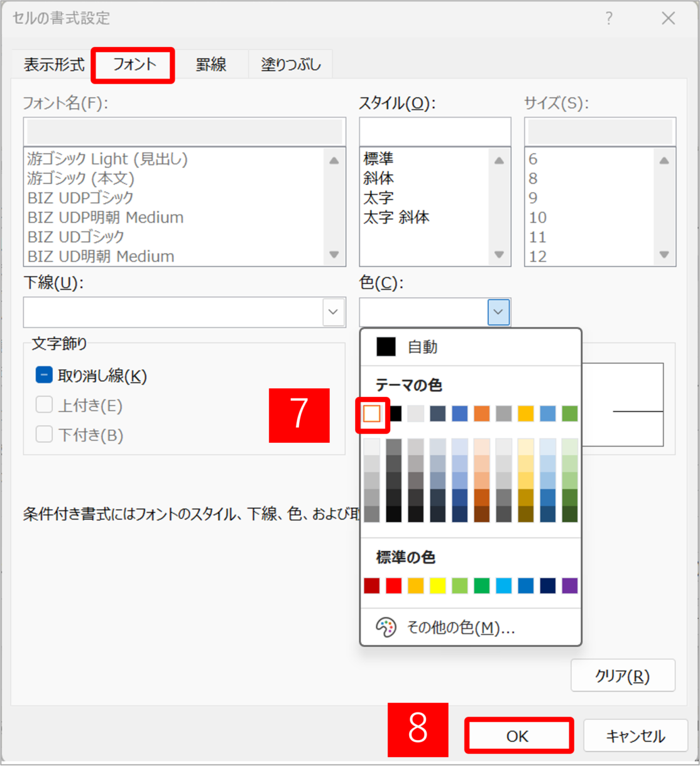Viewport: 700px width, 779px height.
Task: Pick white theme color swatch
Action: pyautogui.click(x=372, y=413)
